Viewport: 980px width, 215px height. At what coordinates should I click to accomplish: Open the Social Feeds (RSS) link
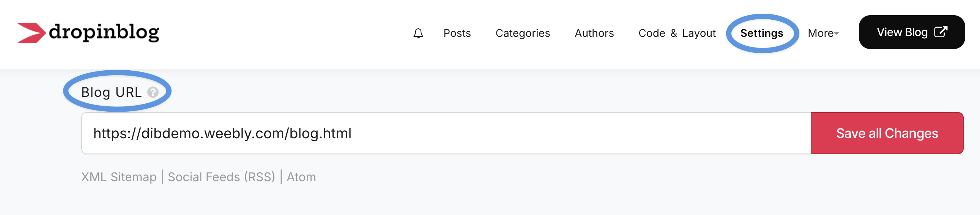click(221, 177)
